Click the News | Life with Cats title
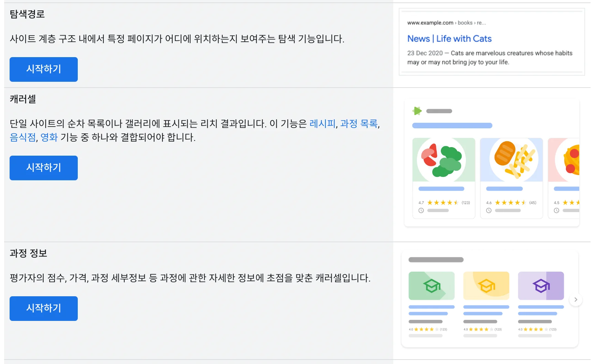This screenshot has height=364, width=594. click(449, 39)
